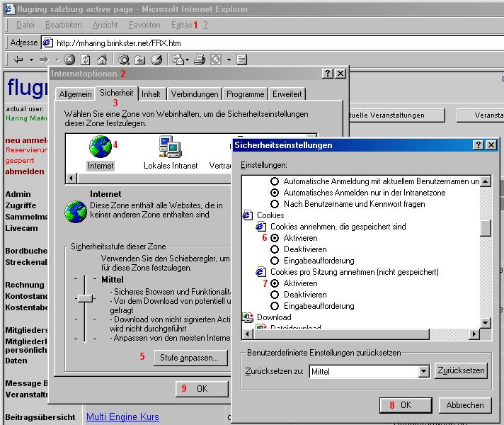Open the 'Zurücksetzen zu' Mittel dropdown

424,371
